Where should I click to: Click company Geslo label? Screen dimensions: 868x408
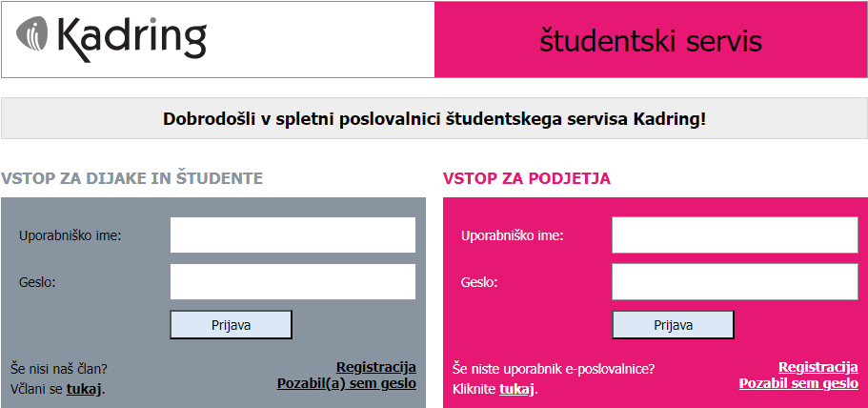point(479,282)
